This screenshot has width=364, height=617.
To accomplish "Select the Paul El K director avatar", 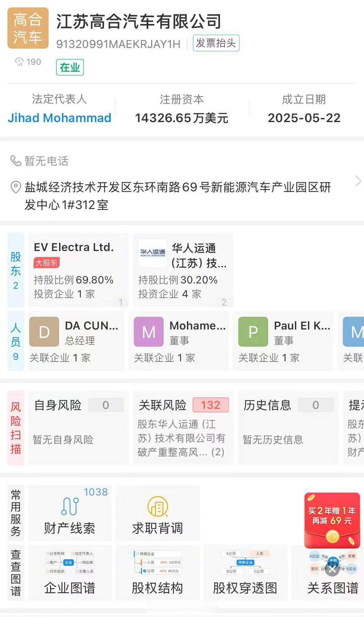I will pos(253,332).
